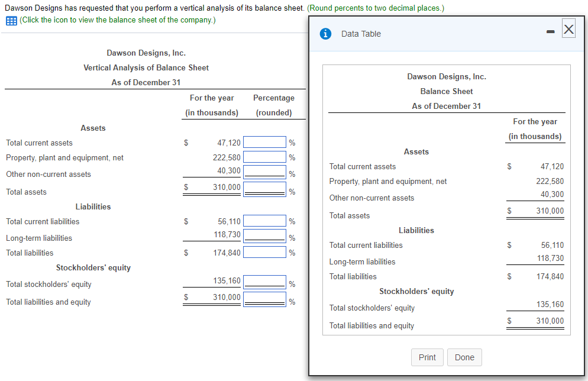
Task: Click 'Long-term liabilities' label in Data Table
Action: 362,261
